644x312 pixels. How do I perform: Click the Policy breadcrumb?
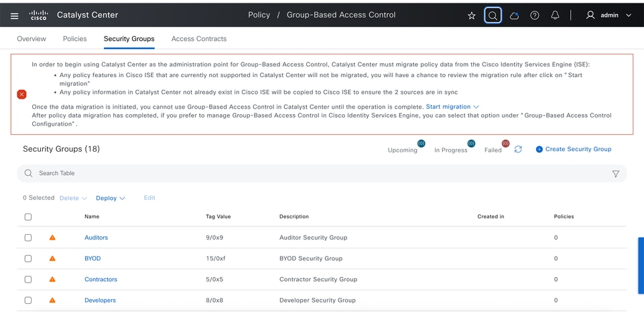(259, 15)
